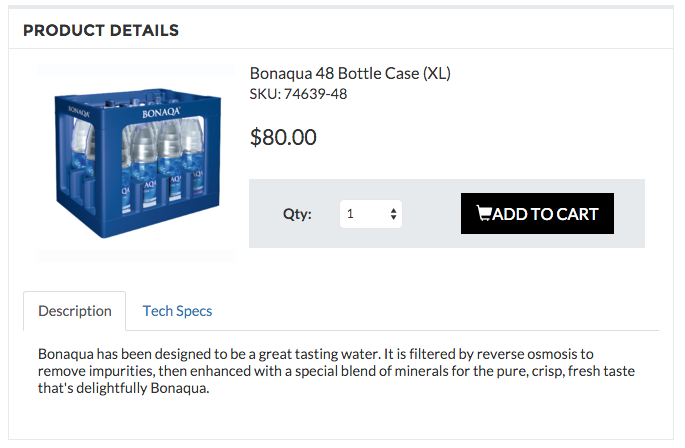Screen dimensions: 685x448
Task: Click the Bonaqua description paragraph text
Action: click(336, 371)
